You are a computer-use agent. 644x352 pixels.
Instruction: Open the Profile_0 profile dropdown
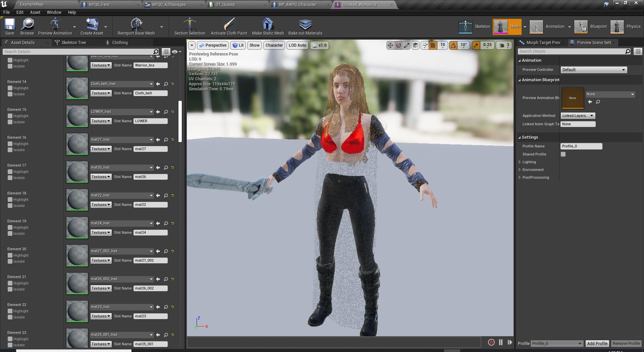point(557,344)
